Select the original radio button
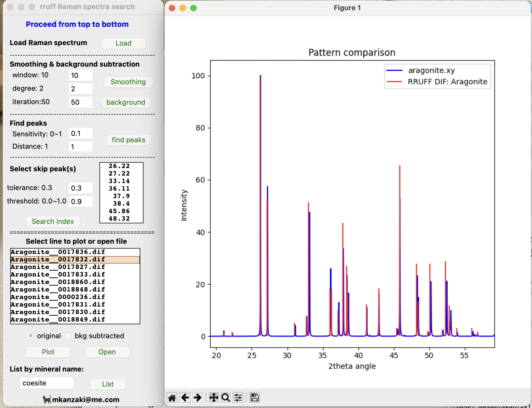Screen dimensions: 532x408 (31, 336)
